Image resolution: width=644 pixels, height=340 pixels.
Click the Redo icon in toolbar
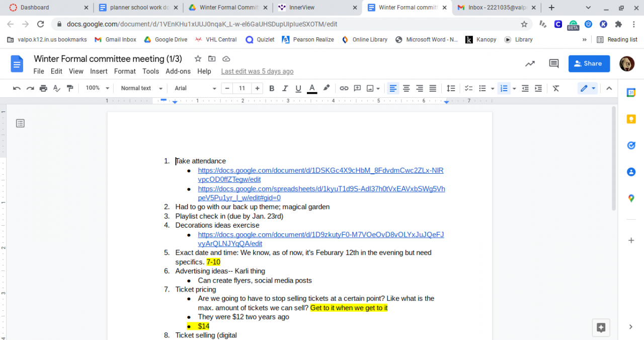tap(30, 88)
